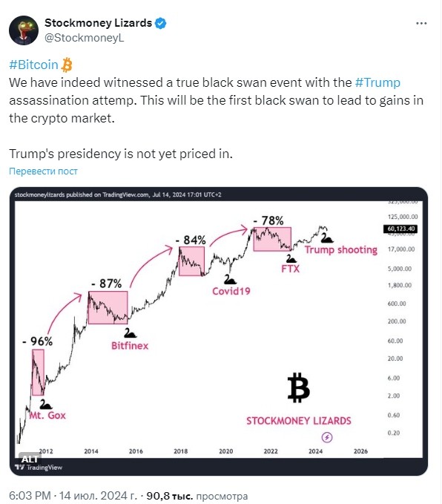
Task: Click the black swan above Covid19 label
Action: (230, 279)
